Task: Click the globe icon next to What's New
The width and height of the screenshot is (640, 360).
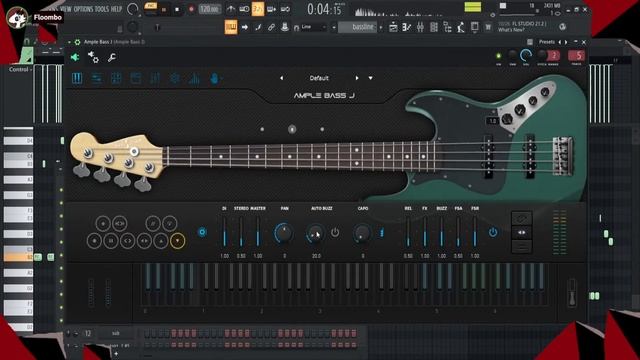Action: point(562,27)
